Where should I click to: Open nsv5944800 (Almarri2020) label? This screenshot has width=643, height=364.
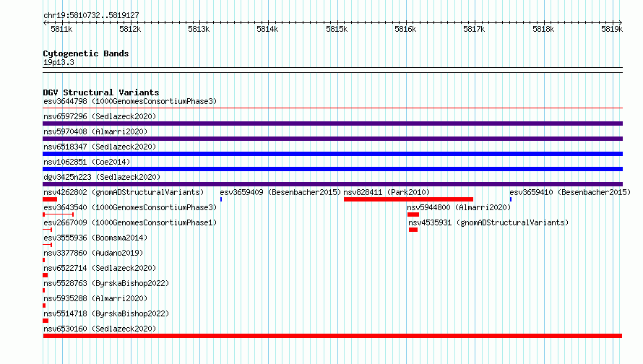(x=459, y=207)
